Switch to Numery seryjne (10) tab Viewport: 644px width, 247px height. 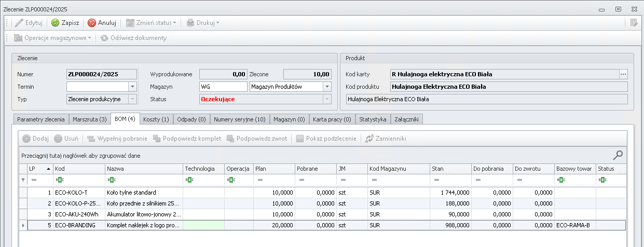(240, 119)
